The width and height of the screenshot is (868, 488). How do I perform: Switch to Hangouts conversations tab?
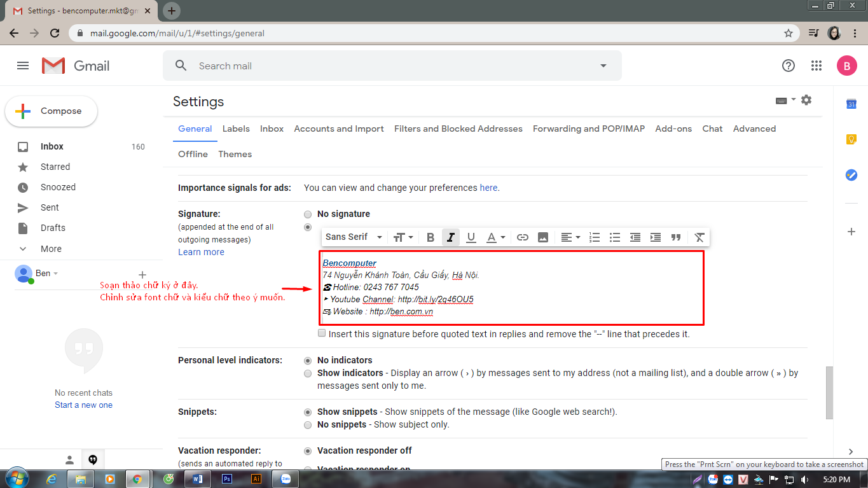point(93,460)
